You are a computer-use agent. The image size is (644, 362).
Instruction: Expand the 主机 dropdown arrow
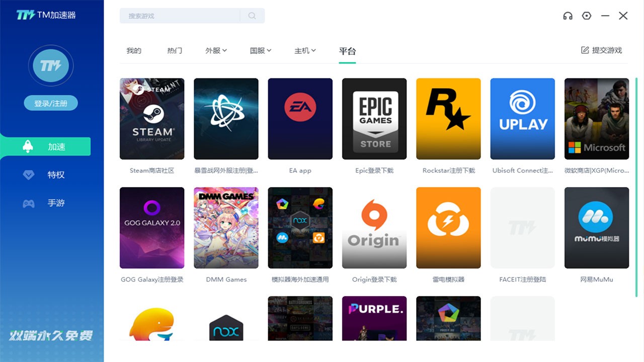[x=313, y=50]
